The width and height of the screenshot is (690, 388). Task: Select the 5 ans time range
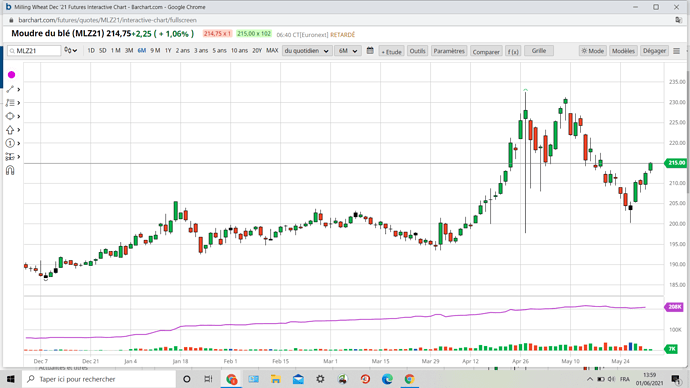click(220, 51)
